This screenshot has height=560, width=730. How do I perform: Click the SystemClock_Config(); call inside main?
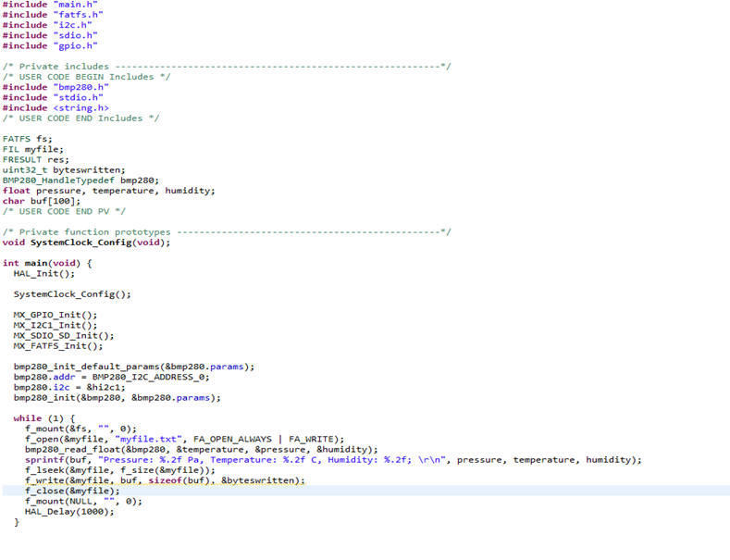(72, 294)
